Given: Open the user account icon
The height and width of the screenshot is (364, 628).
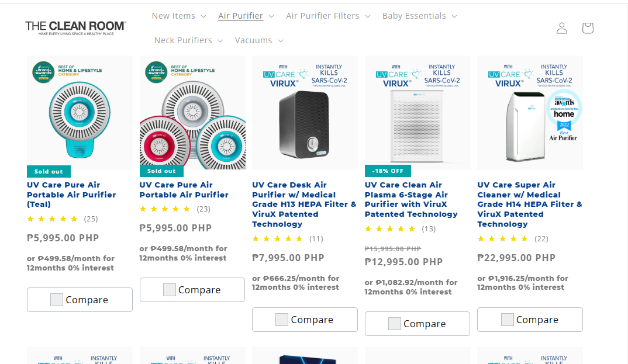Looking at the screenshot, I should coord(562,28).
